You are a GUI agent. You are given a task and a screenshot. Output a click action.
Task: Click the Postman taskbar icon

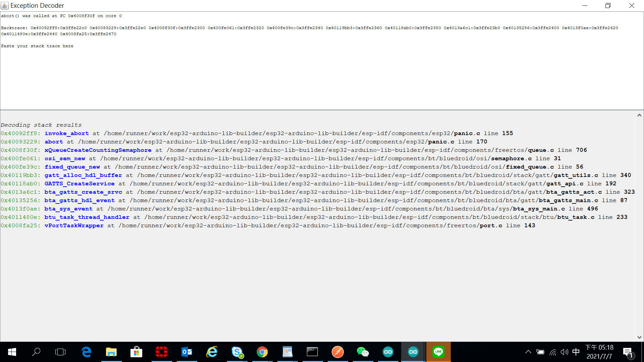pos(337,352)
